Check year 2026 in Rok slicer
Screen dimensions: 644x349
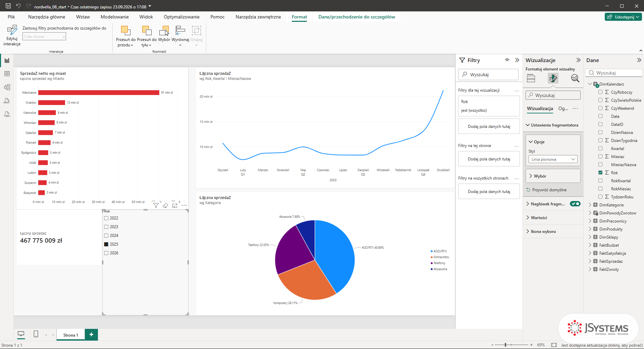coord(106,253)
